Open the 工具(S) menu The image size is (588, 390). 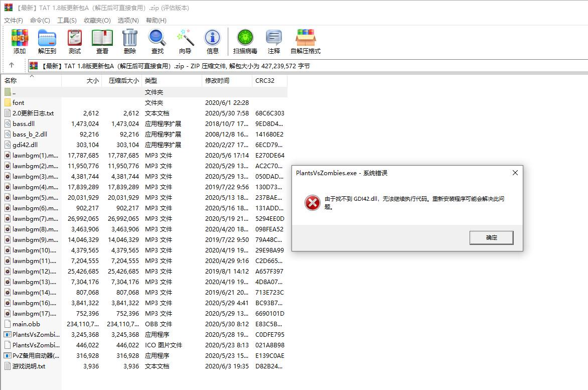67,20
